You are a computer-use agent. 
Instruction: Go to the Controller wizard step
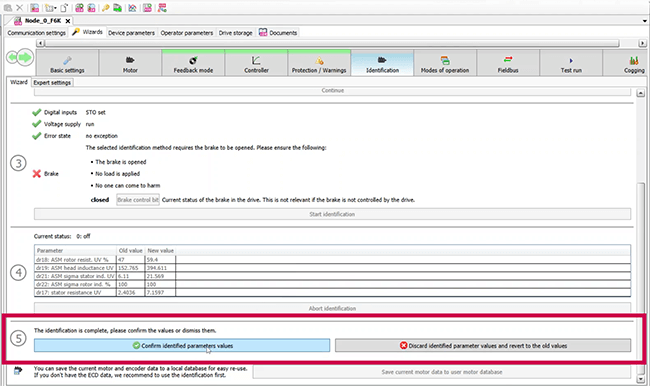click(256, 63)
